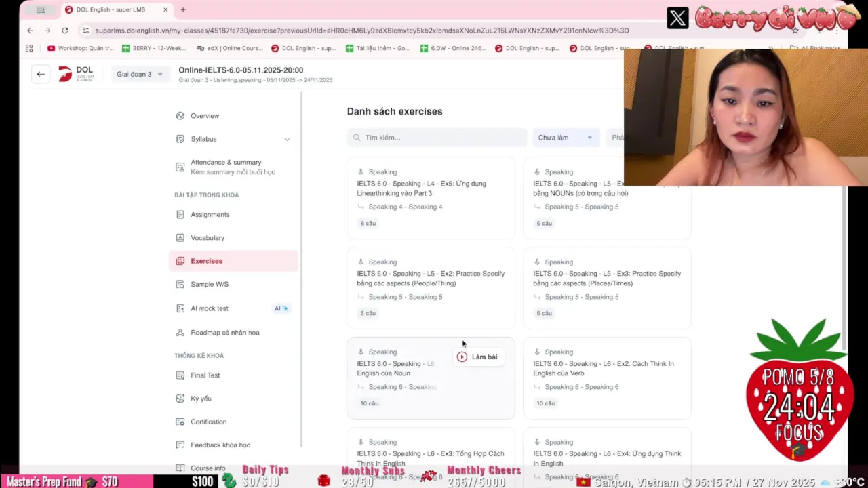The height and width of the screenshot is (488, 868).
Task: Click the DOL logo in the header
Action: pyautogui.click(x=75, y=74)
